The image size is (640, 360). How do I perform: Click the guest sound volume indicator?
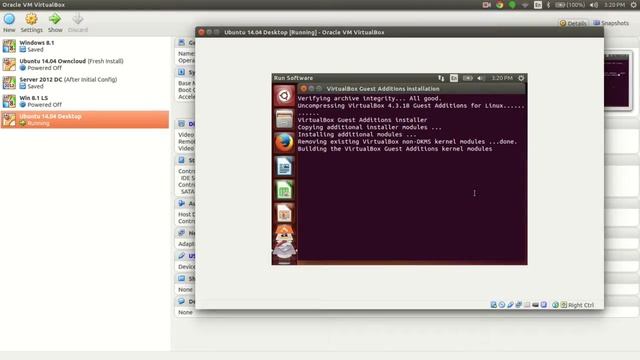click(x=481, y=78)
